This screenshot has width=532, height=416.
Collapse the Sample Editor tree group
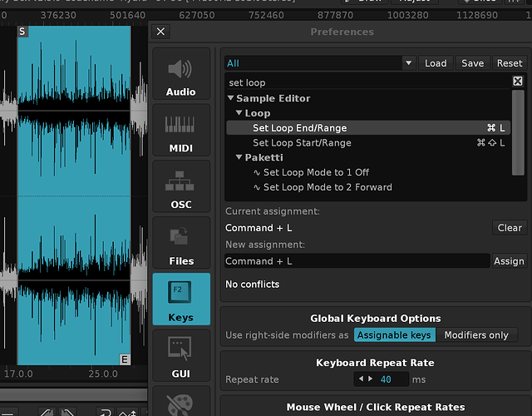(231, 98)
